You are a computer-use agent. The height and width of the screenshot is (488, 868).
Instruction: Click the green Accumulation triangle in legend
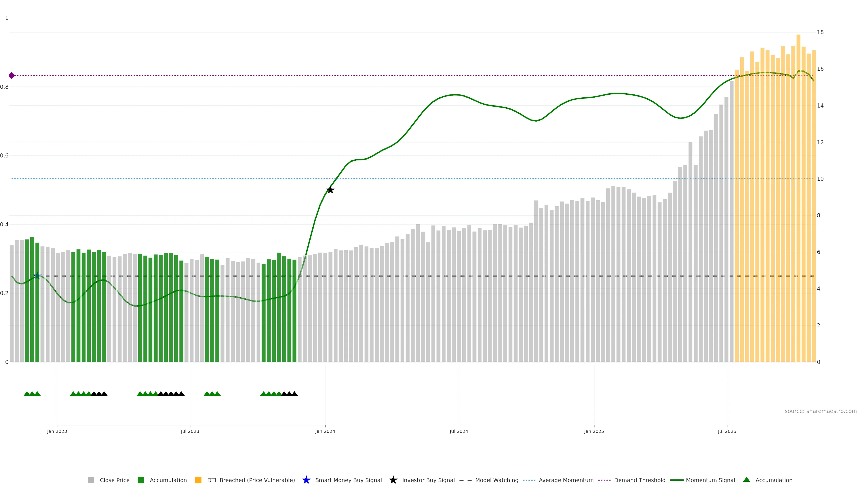tap(746, 480)
